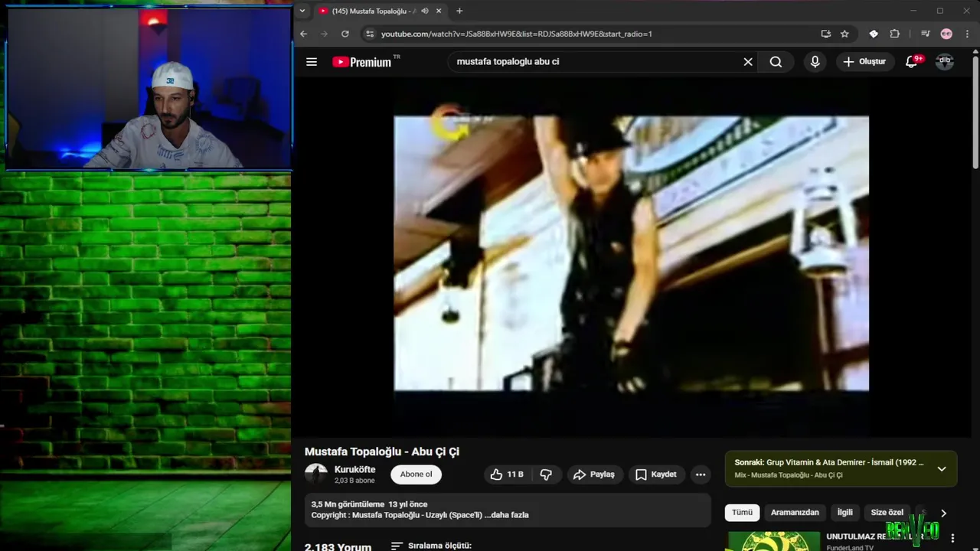The width and height of the screenshot is (980, 551).
Task: Open notifications bell with 9+ badge
Action: pos(911,62)
